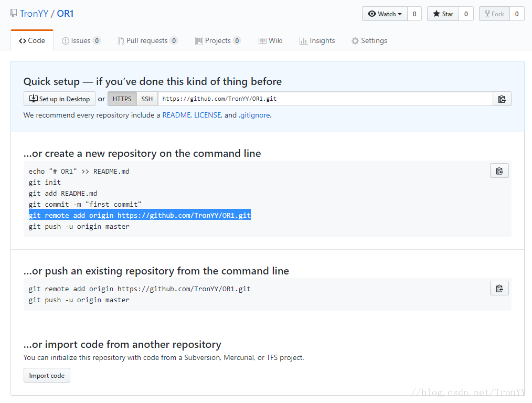This screenshot has height=403, width=532.
Task: Open the LICENSE link
Action: (208, 115)
